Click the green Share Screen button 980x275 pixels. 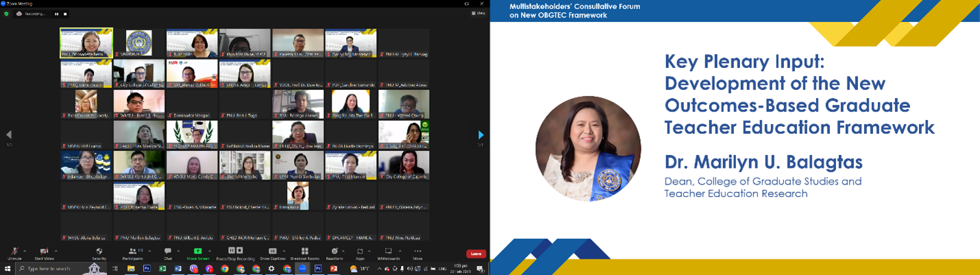coord(198,252)
